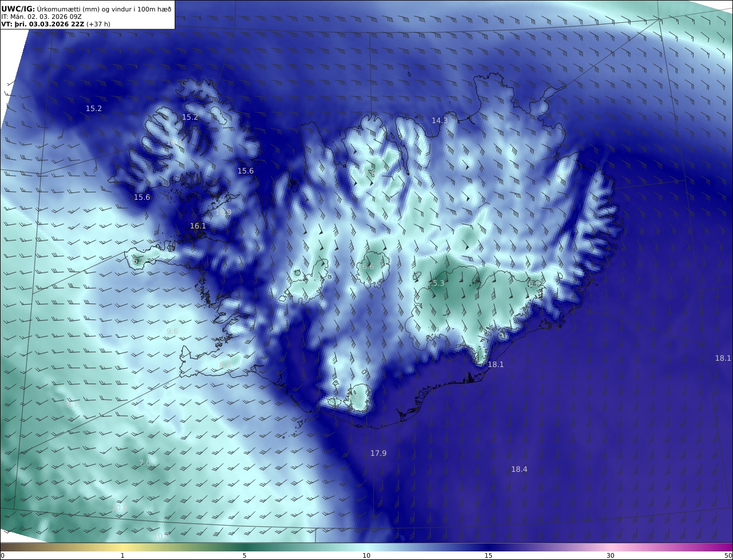Click the colorbar tick label 10
733x560 pixels.
click(x=366, y=555)
